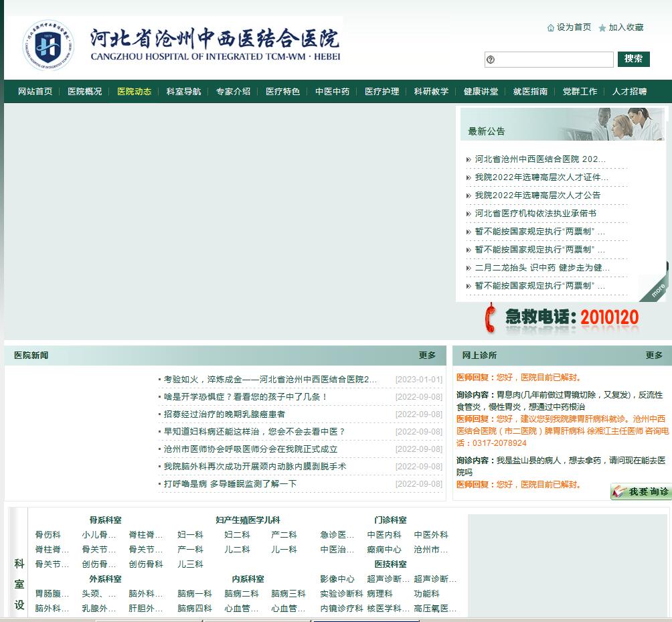Expand 医院新闻 with the 更多 link
This screenshot has width=672, height=622.
point(427,356)
